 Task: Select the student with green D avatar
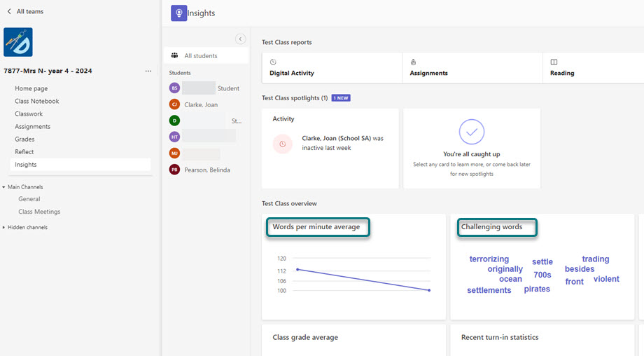174,121
